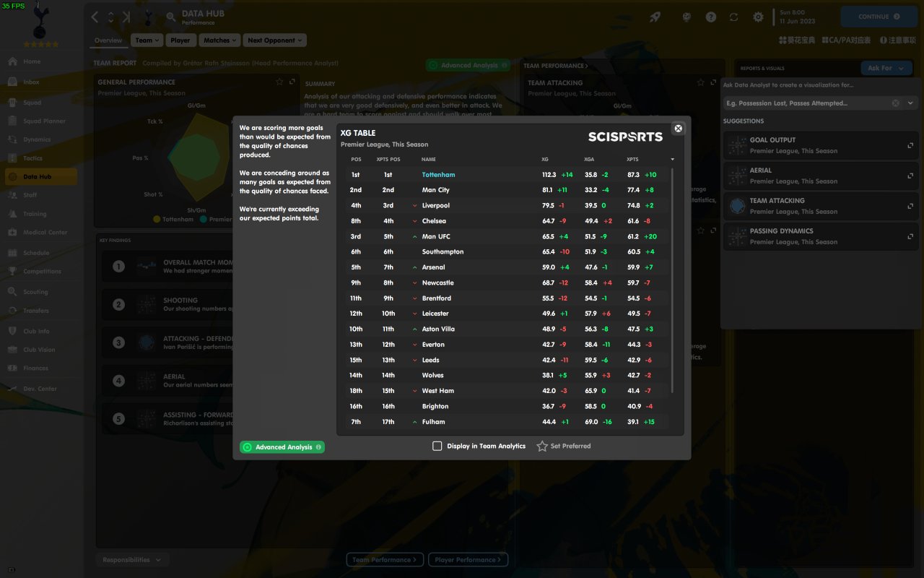The image size is (924, 578).
Task: Go to Team Performance via the bottom button
Action: click(385, 560)
